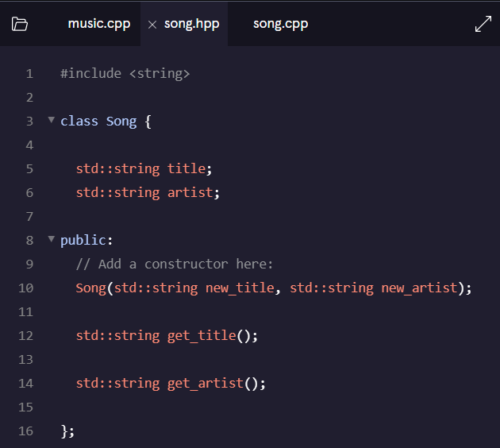Click the new_title parameter
Screen dimensions: 500x448
click(x=240, y=288)
